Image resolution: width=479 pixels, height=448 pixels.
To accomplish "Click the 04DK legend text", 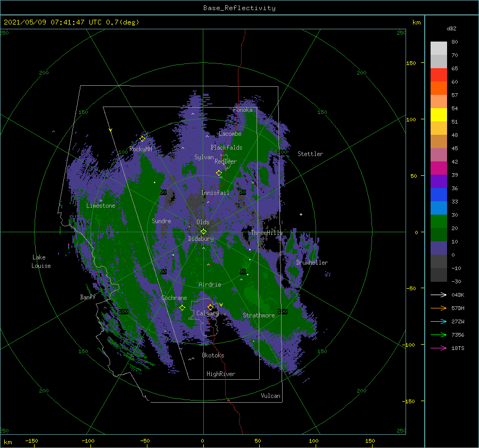I will pos(458,295).
